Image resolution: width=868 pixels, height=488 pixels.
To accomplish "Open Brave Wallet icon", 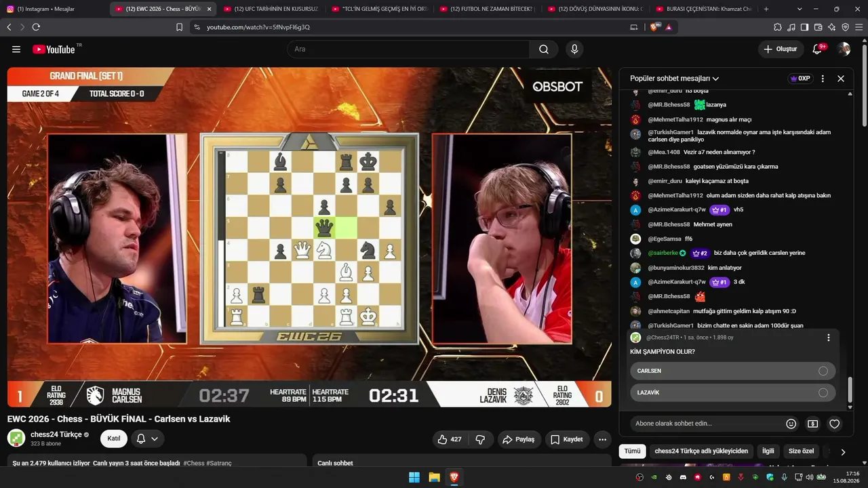I will point(818,27).
